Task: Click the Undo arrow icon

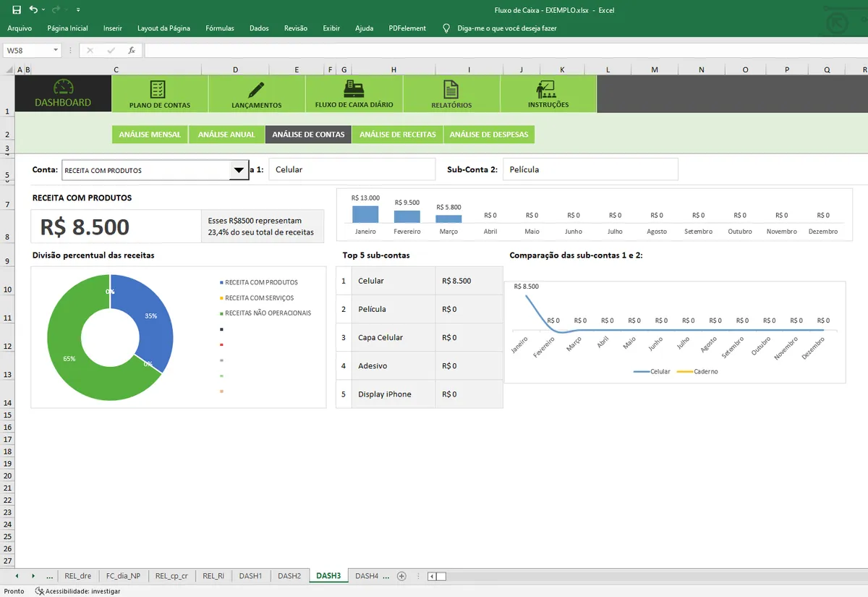Action: coord(33,10)
